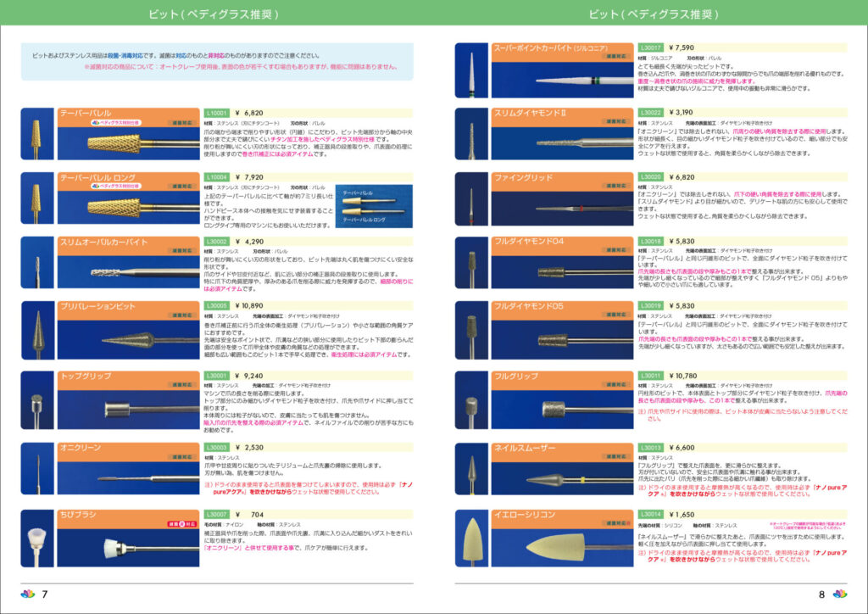868x614 pixels.
Task: Click the ¥6,600 price of ネイルスムーザー
Action: pyautogui.click(x=682, y=447)
